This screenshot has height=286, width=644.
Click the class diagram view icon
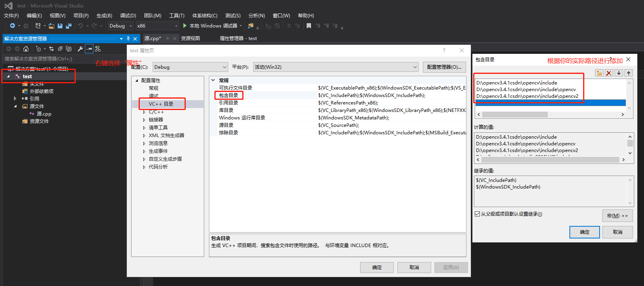tap(98, 49)
